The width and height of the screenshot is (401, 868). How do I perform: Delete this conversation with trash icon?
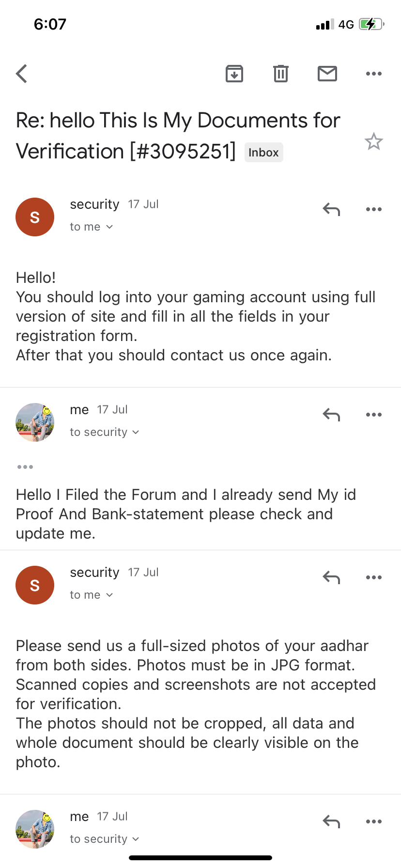pyautogui.click(x=281, y=74)
